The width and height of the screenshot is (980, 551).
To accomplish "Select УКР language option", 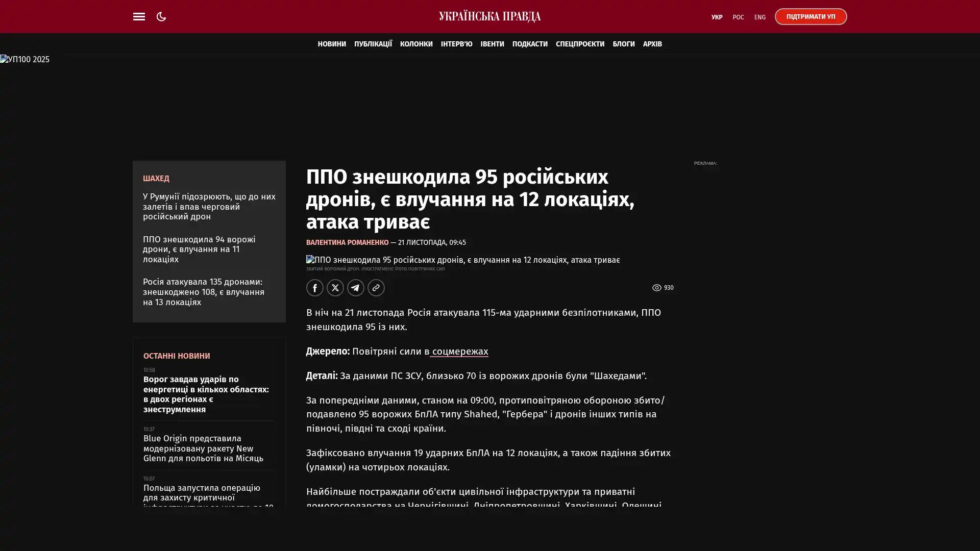I will pos(717,17).
